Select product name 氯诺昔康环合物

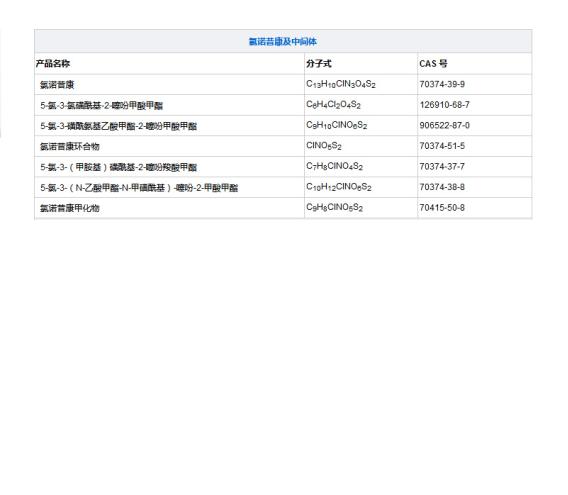70,146
